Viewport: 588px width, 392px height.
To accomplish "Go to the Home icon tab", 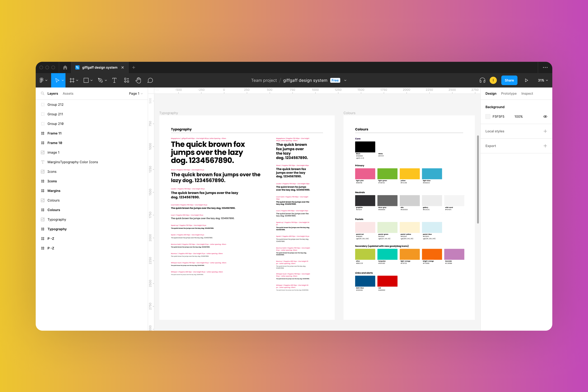I will (x=65, y=67).
